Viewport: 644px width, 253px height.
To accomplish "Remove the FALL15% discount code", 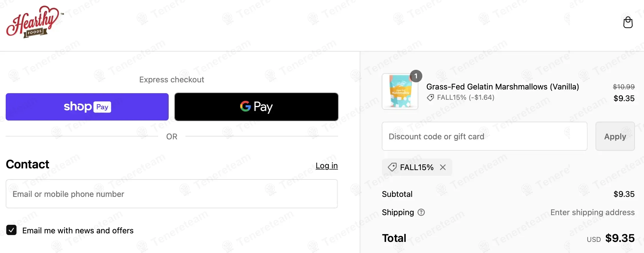I will click(x=443, y=167).
